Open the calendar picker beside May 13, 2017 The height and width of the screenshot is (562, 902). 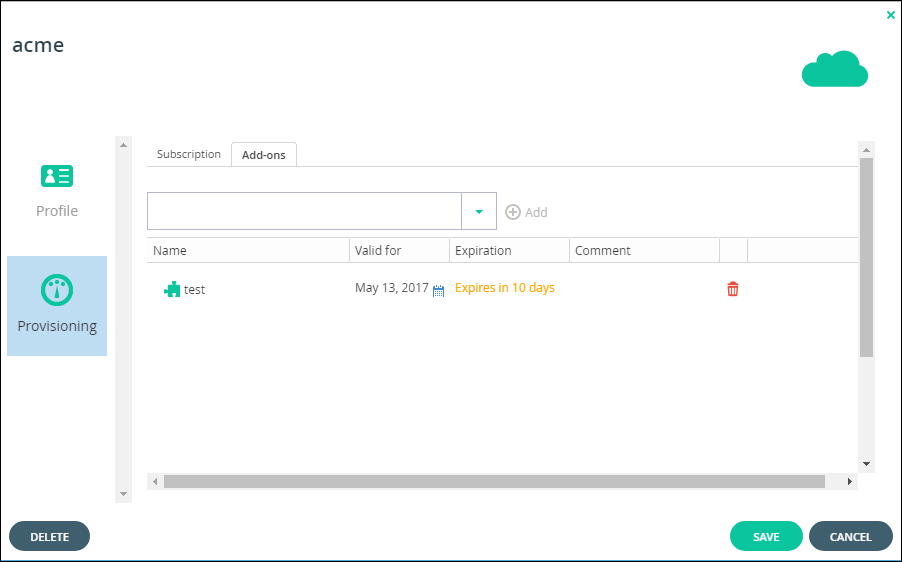[x=438, y=290]
